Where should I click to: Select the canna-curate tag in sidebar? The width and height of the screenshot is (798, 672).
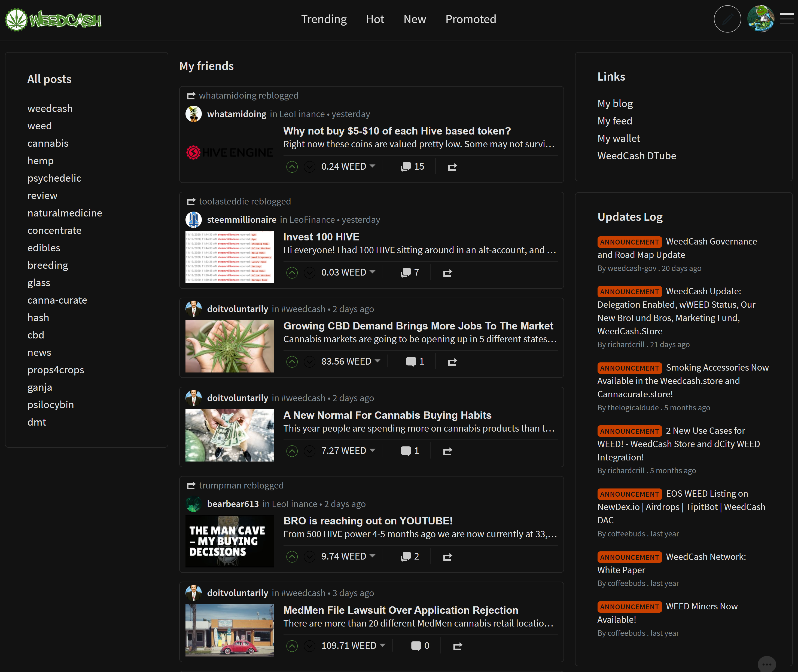57,300
